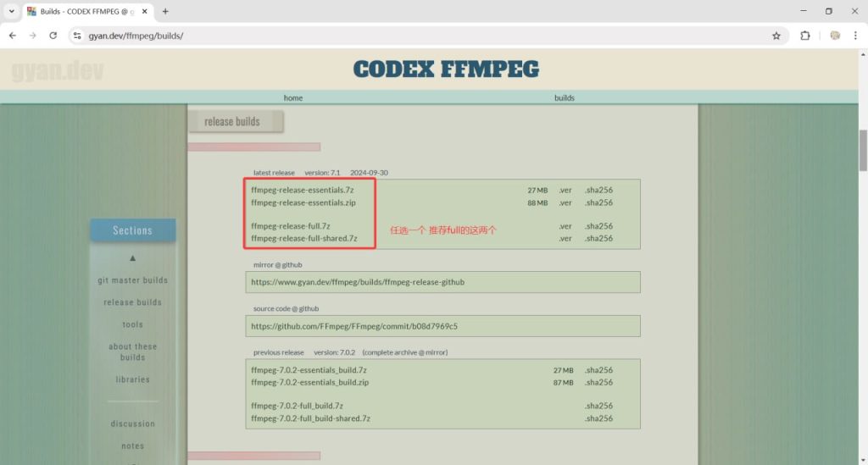The width and height of the screenshot is (868, 465).
Task: Go to about these builds section
Action: tap(133, 352)
